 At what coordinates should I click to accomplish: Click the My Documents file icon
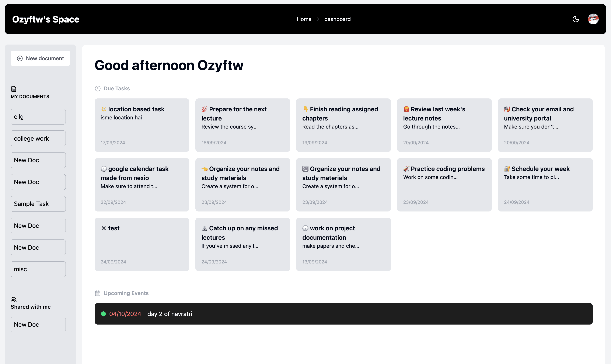(13, 89)
